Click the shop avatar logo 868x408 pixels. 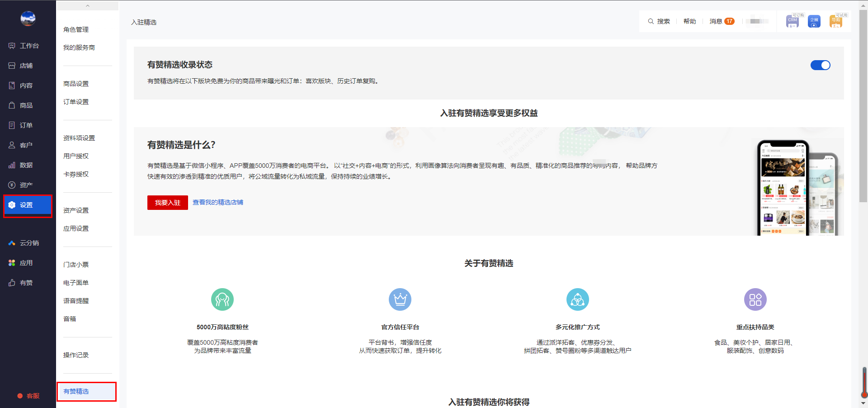tap(28, 19)
